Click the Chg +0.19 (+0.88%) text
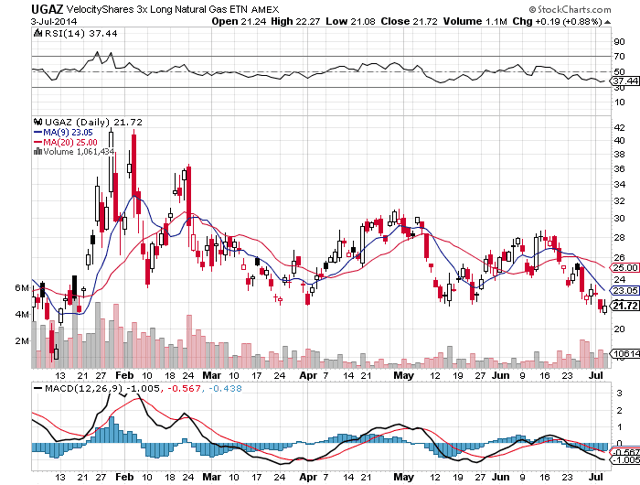The height and width of the screenshot is (485, 640). pyautogui.click(x=558, y=22)
